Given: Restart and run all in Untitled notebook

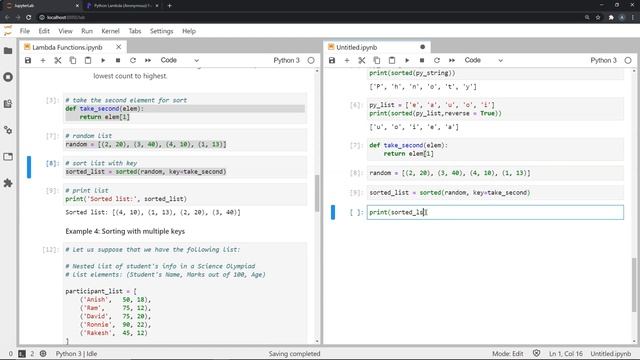Looking at the screenshot, I should [452, 60].
